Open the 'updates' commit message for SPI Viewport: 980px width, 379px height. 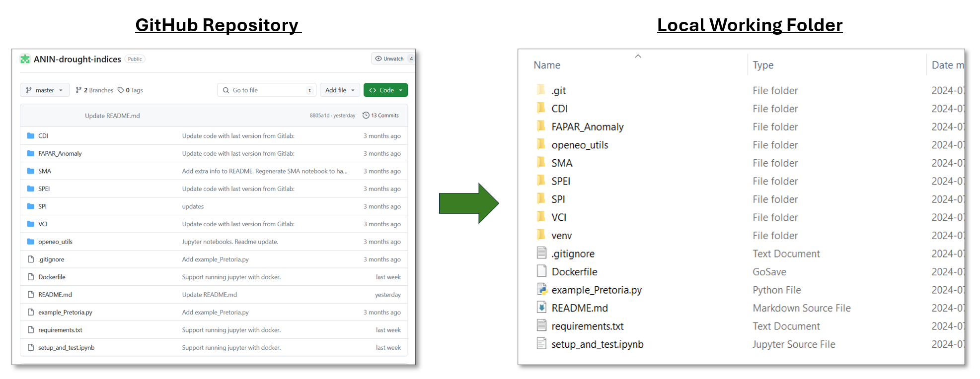click(x=193, y=206)
